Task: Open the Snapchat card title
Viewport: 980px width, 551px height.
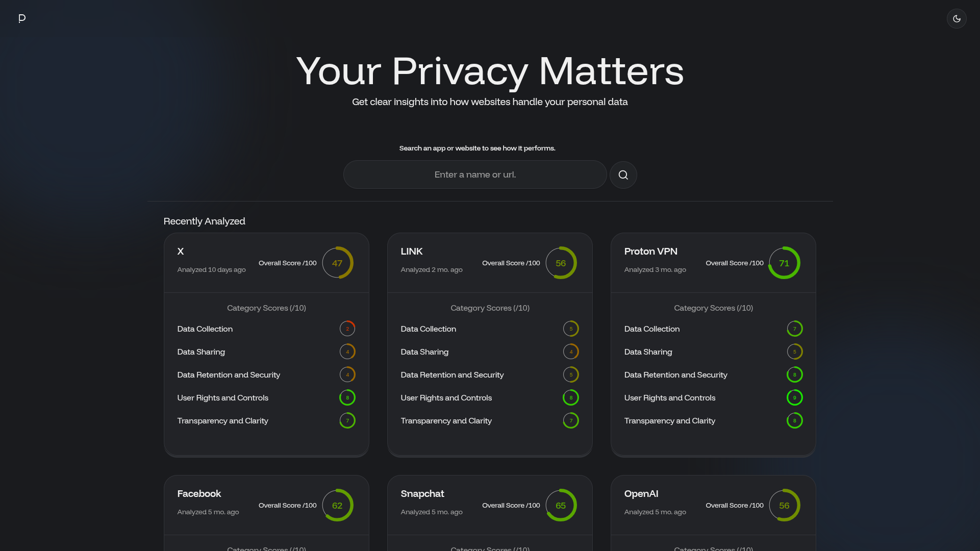Action: (x=422, y=494)
